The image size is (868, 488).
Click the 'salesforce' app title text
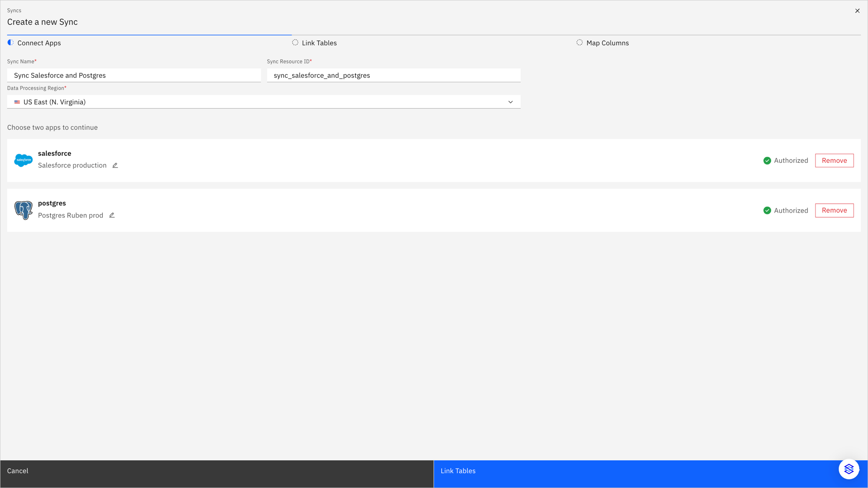coord(55,153)
